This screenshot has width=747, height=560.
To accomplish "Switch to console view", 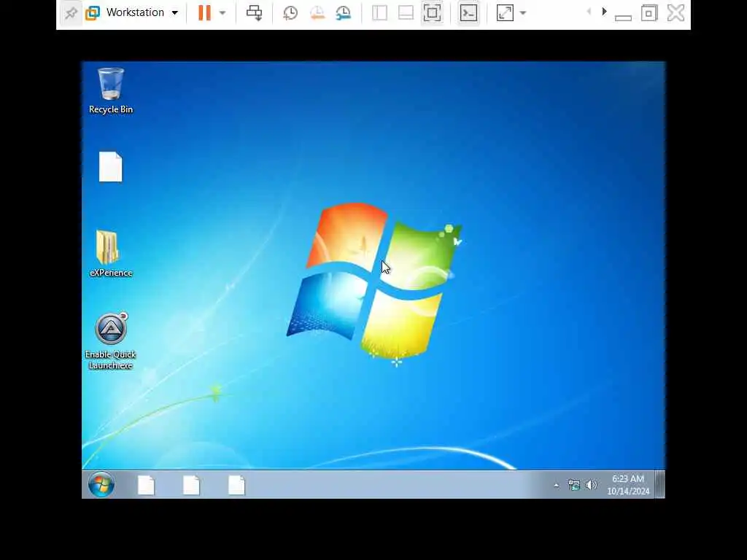I will (468, 13).
